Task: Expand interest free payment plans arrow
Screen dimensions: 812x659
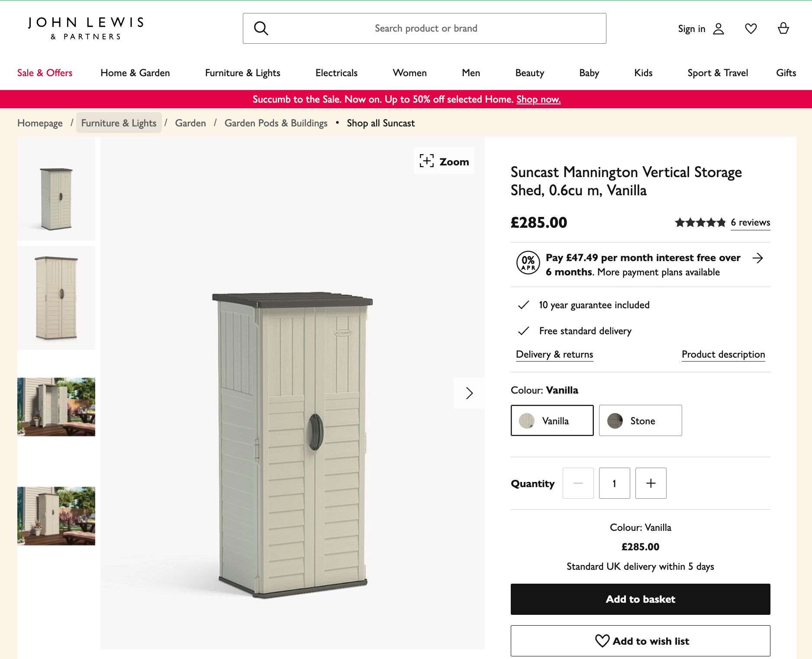Action: point(757,258)
